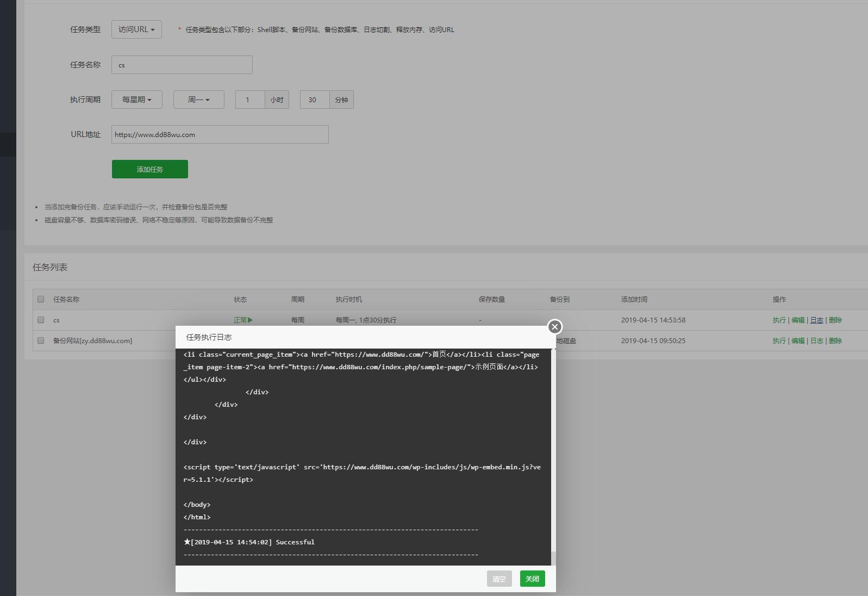
Task: Click the 保存数量 column header
Action: tap(492, 300)
